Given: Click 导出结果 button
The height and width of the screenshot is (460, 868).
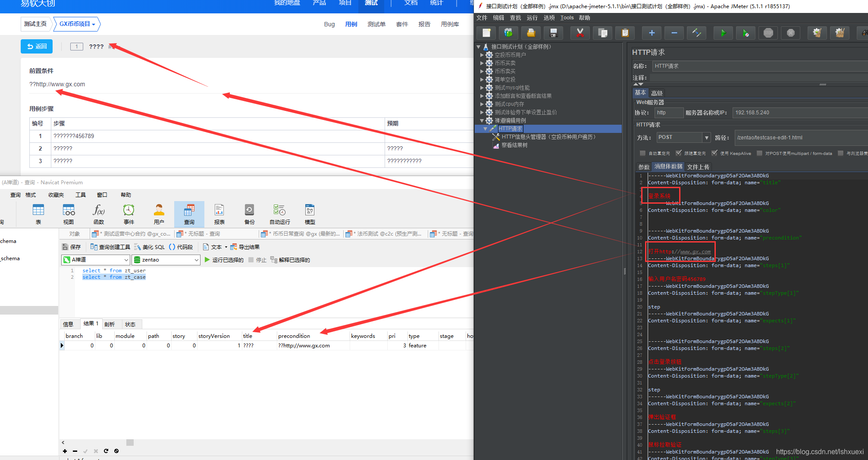Looking at the screenshot, I should 245,247.
